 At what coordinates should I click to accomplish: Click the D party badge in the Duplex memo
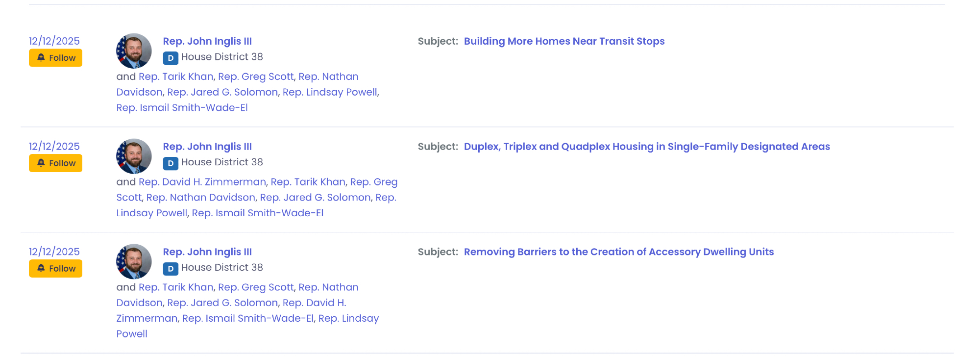[170, 164]
